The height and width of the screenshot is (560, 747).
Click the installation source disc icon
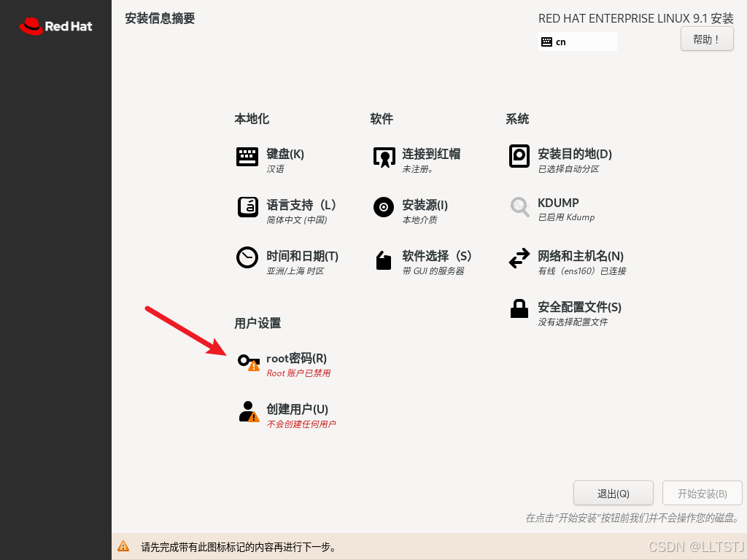tap(384, 207)
